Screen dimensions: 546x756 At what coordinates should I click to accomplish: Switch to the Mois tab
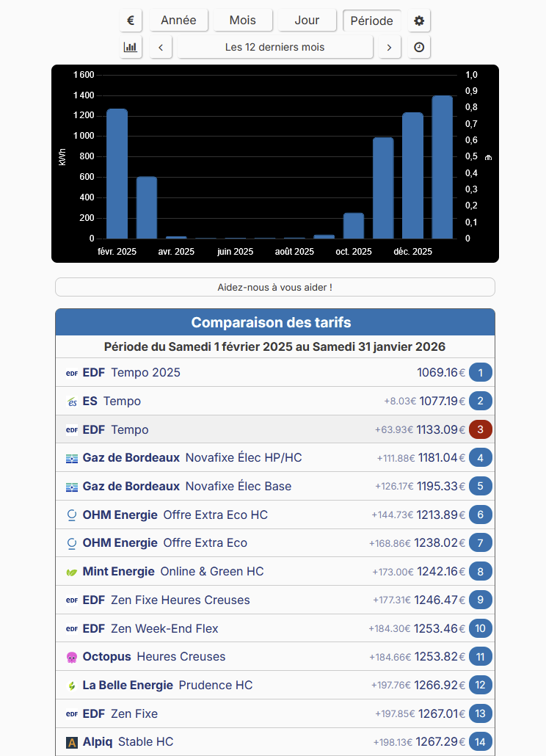pyautogui.click(x=243, y=21)
